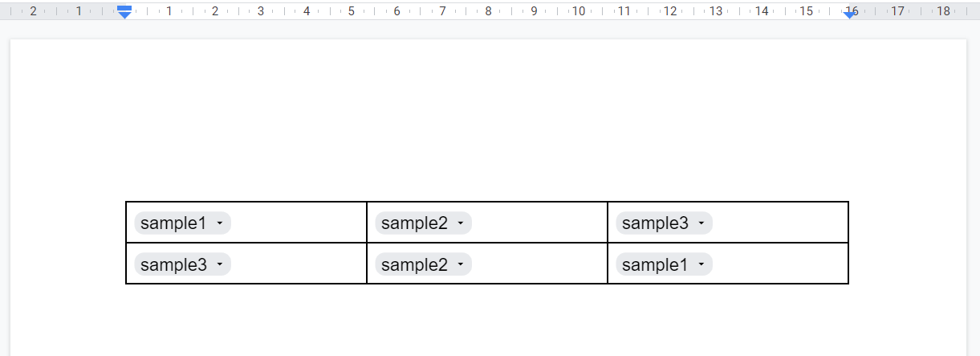Screen dimensions: 980x356
Task: Click the ruler at the 18 mark
Action: tap(943, 11)
